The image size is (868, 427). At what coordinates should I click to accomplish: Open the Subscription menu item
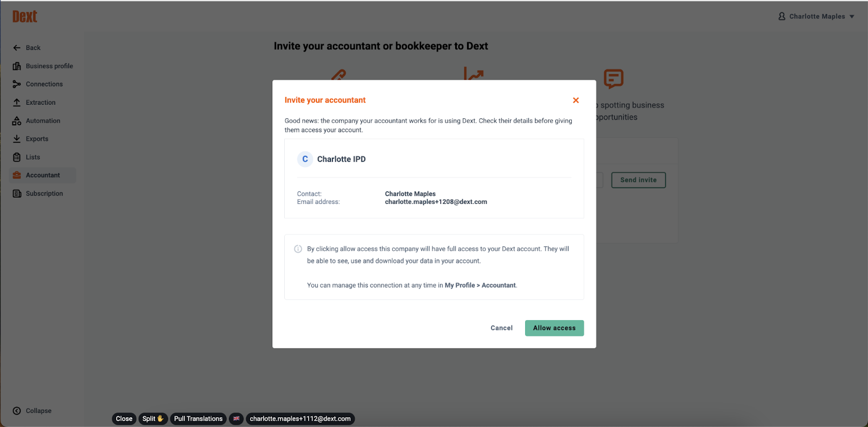coord(44,194)
